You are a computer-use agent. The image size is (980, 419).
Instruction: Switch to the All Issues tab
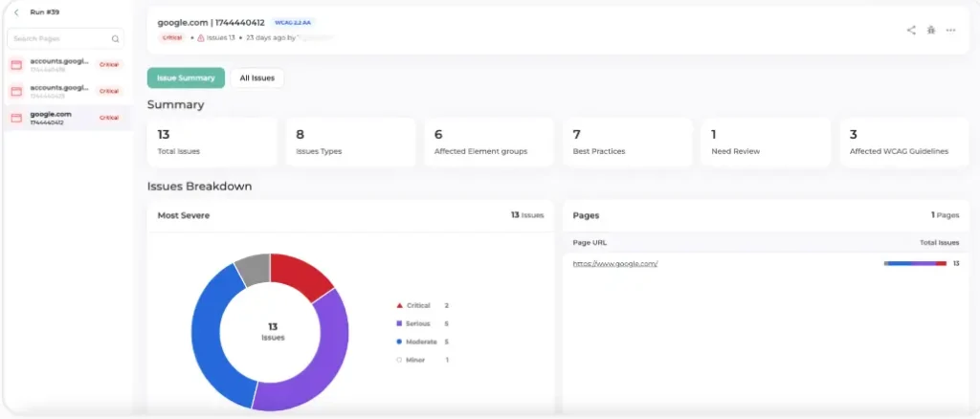(x=256, y=78)
